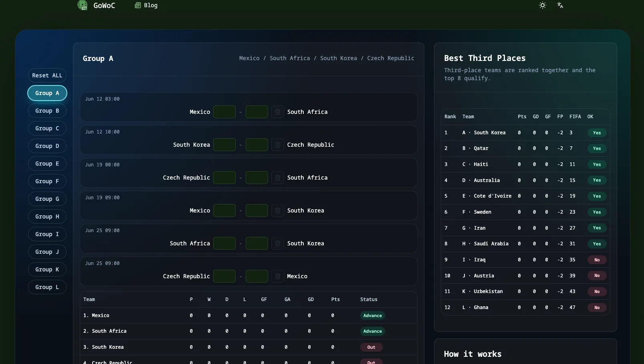Show Group L matches
This screenshot has width=644, height=364.
(47, 287)
